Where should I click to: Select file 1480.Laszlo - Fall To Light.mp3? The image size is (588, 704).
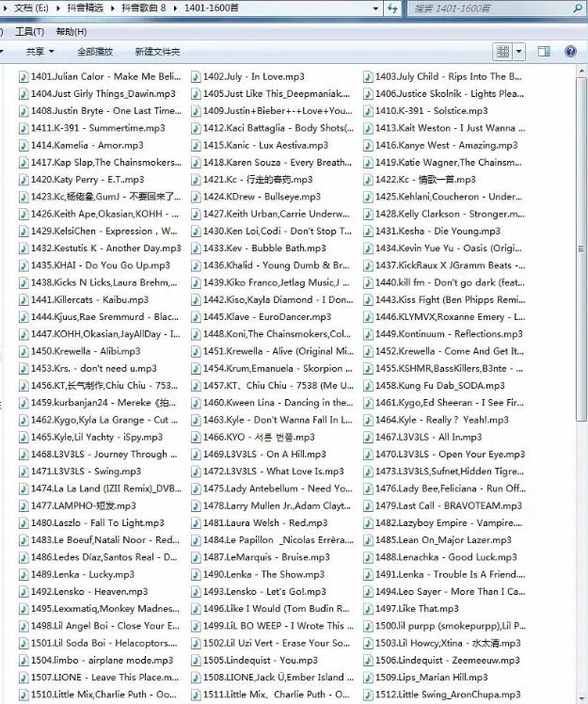tap(91, 523)
